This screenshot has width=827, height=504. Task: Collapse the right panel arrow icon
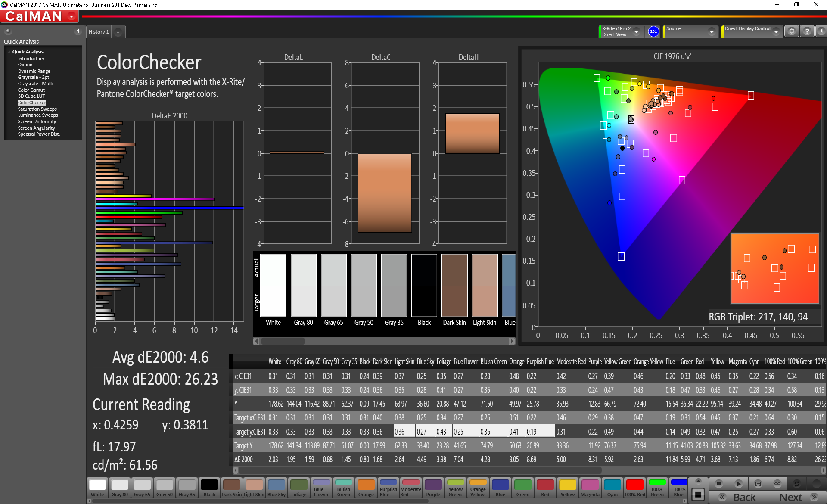821,31
